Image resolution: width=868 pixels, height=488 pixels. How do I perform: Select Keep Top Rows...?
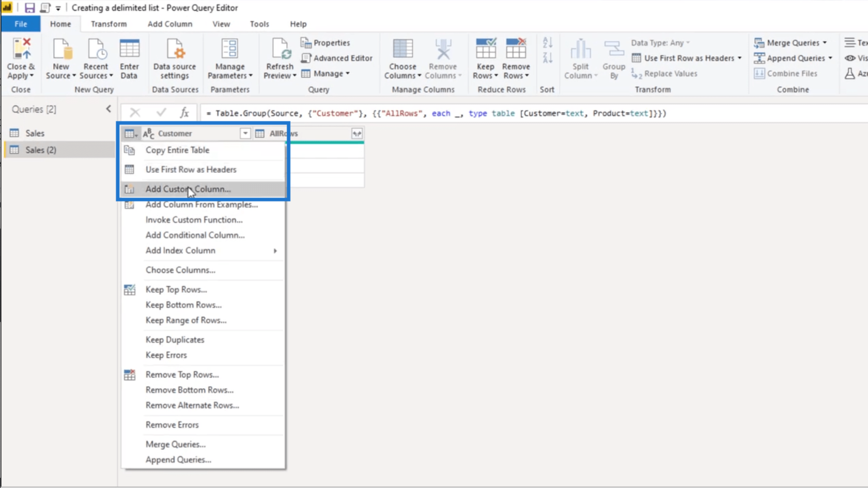coord(203,290)
